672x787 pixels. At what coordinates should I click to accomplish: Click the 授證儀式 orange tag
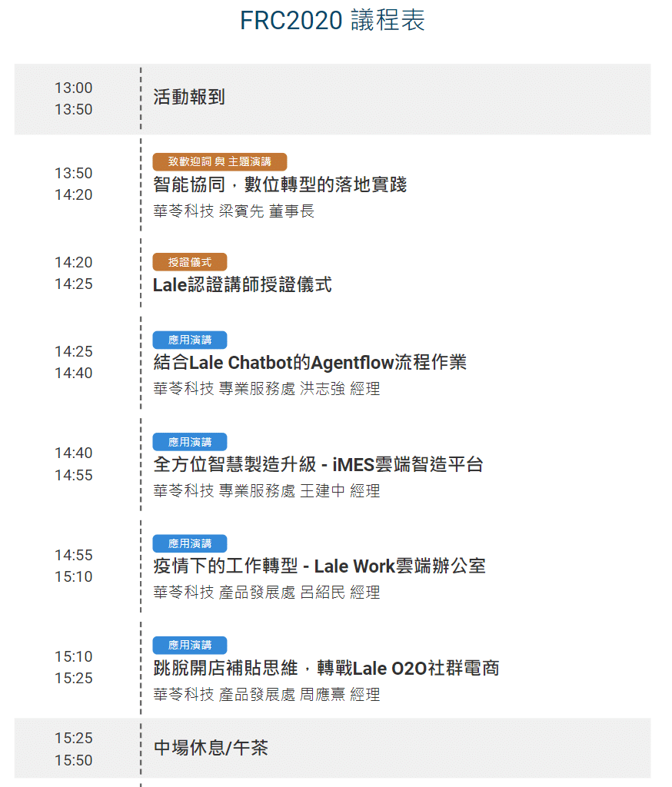click(x=190, y=262)
